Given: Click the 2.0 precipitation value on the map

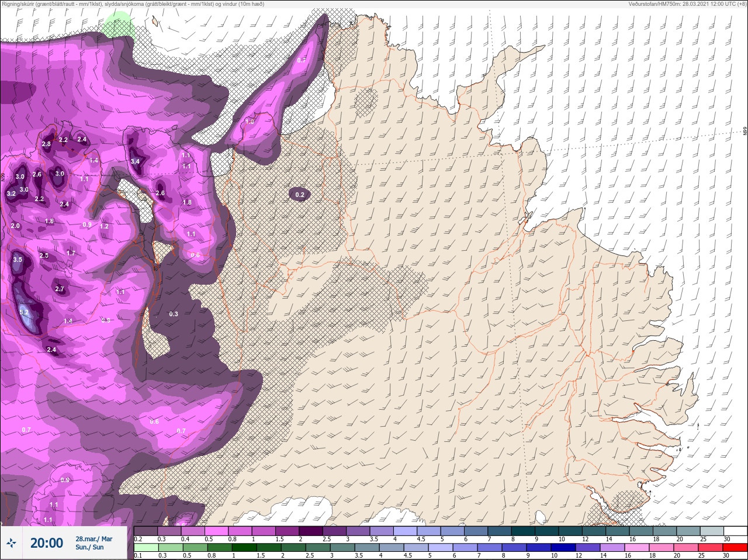Looking at the screenshot, I should pos(15,226).
